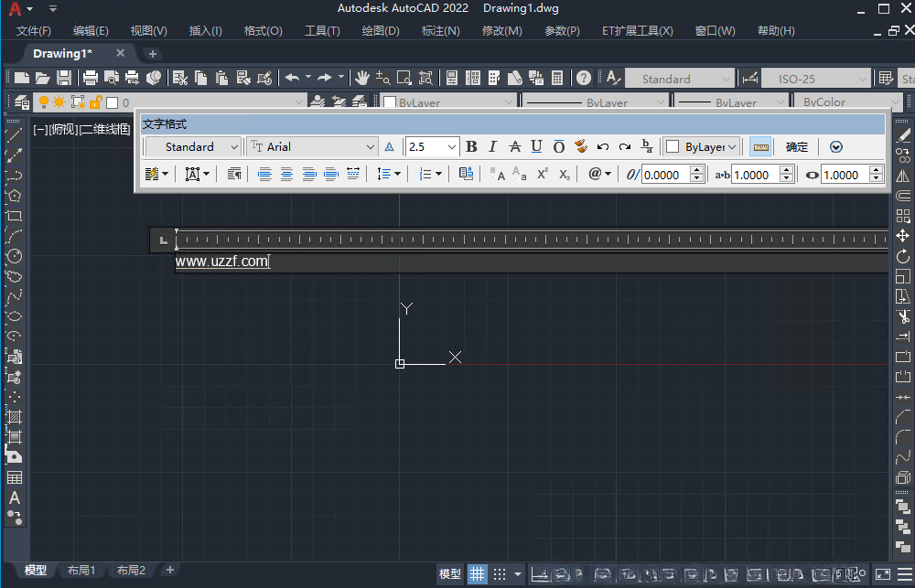Click the 模型 status bar button
Screen dimensions: 915x588
tap(450, 574)
